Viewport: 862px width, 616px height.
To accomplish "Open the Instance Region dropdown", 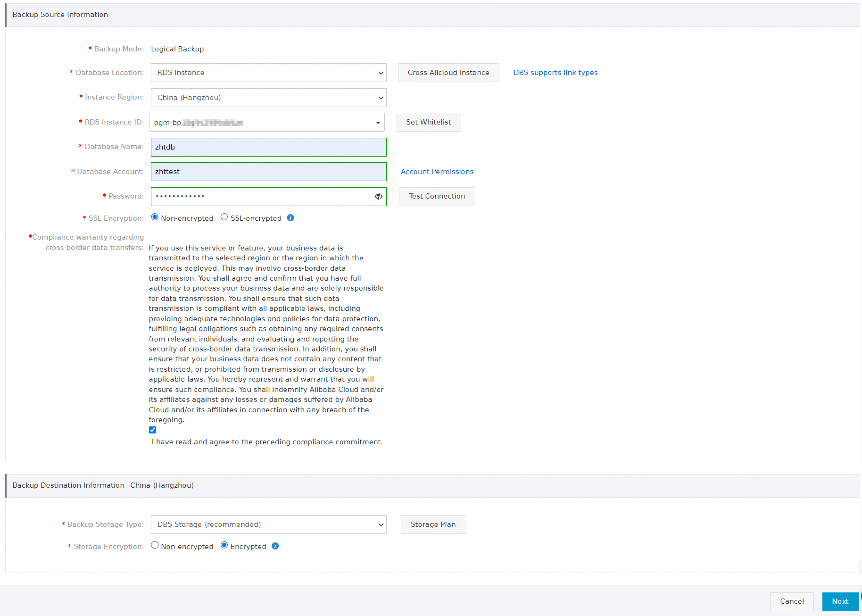I will [269, 98].
